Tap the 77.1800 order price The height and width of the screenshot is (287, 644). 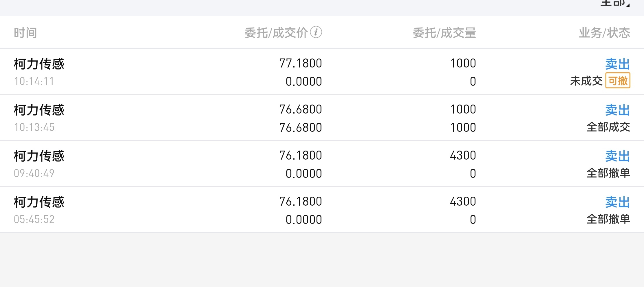click(x=301, y=63)
